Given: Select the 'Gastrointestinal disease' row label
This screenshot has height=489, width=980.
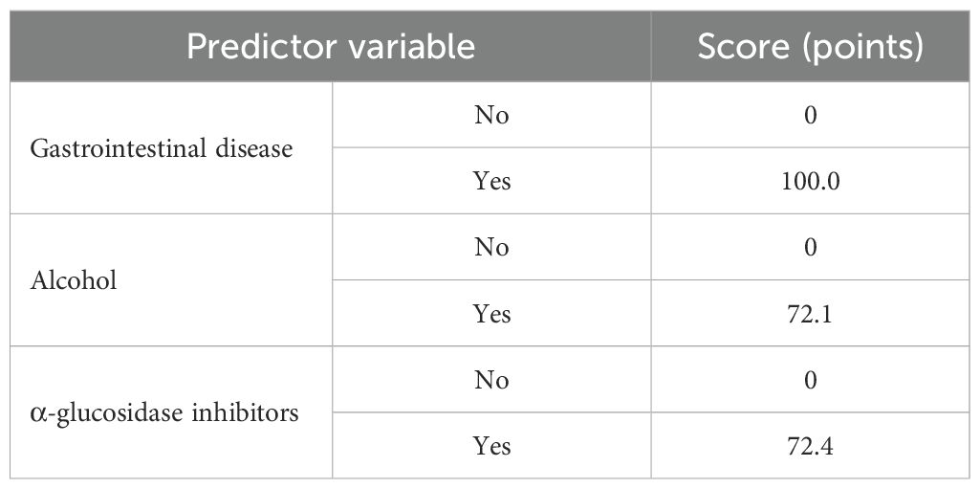Looking at the screenshot, I should [160, 148].
